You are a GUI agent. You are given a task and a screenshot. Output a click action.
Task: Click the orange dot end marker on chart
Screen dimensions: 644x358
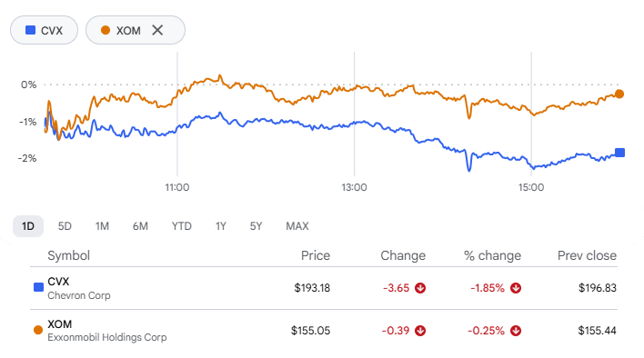[619, 94]
